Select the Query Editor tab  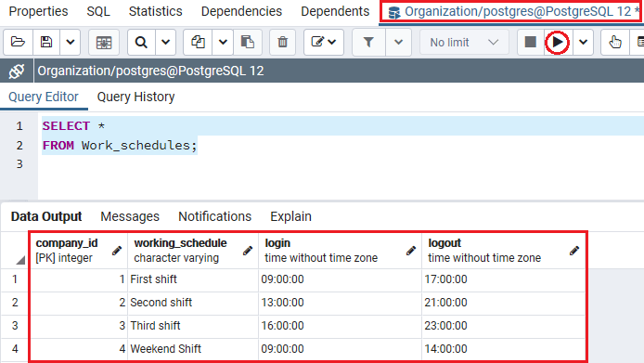coord(44,97)
